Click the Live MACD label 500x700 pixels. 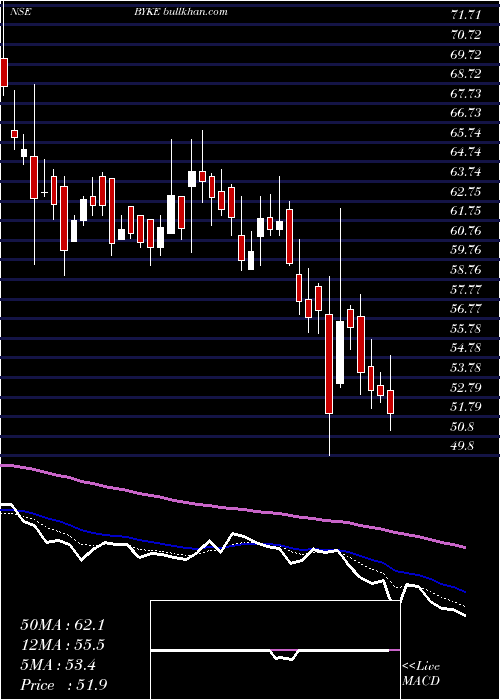pos(421,674)
